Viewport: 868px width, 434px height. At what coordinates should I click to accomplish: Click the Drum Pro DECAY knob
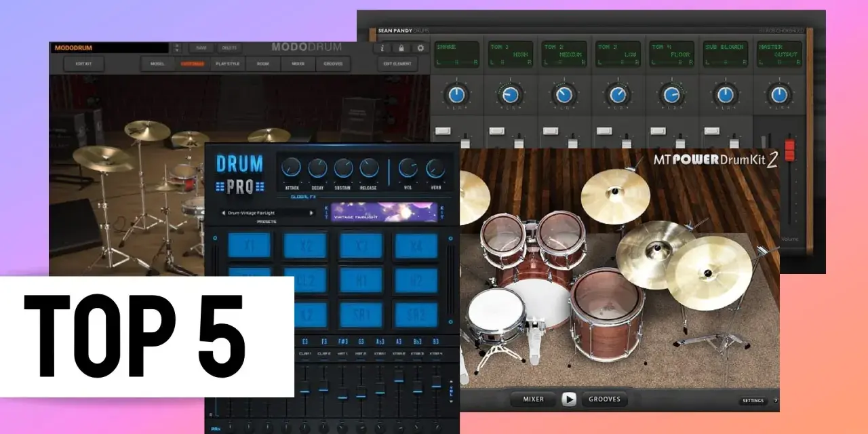[317, 167]
